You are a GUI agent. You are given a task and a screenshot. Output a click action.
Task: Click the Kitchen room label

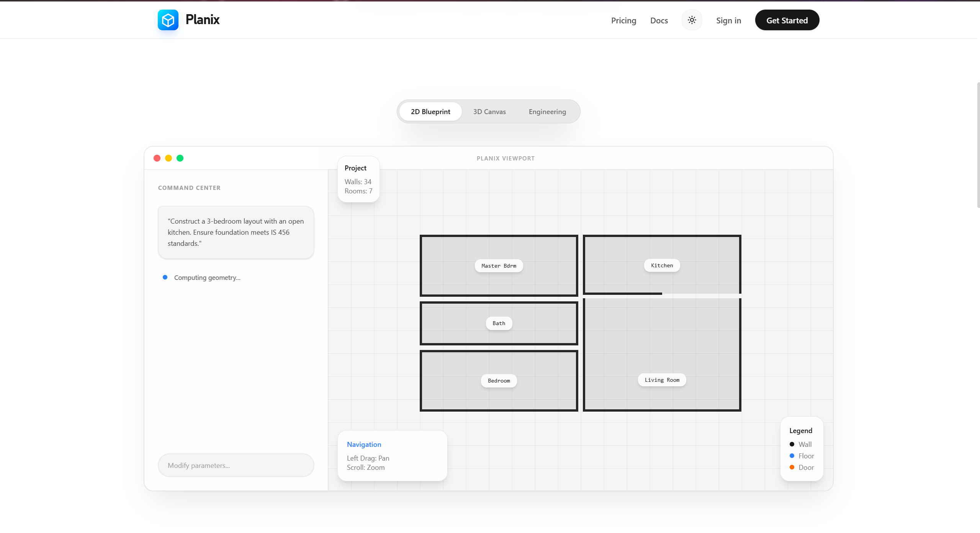coord(662,265)
